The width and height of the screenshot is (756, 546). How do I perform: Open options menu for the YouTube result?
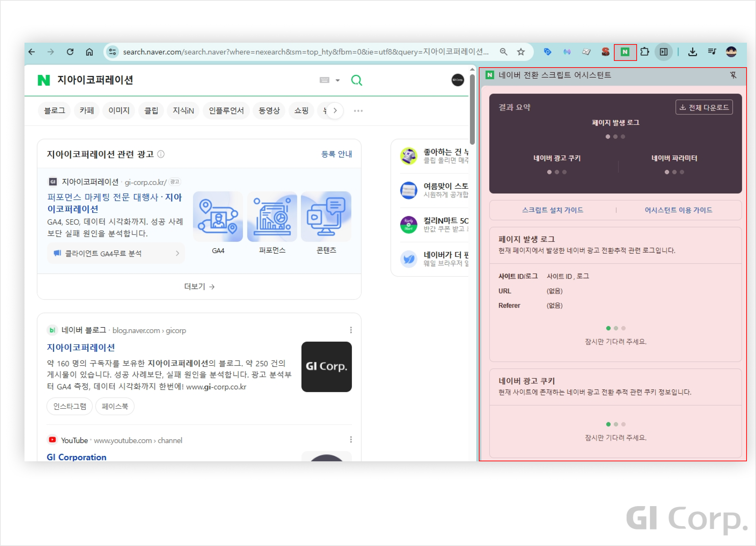tap(351, 440)
